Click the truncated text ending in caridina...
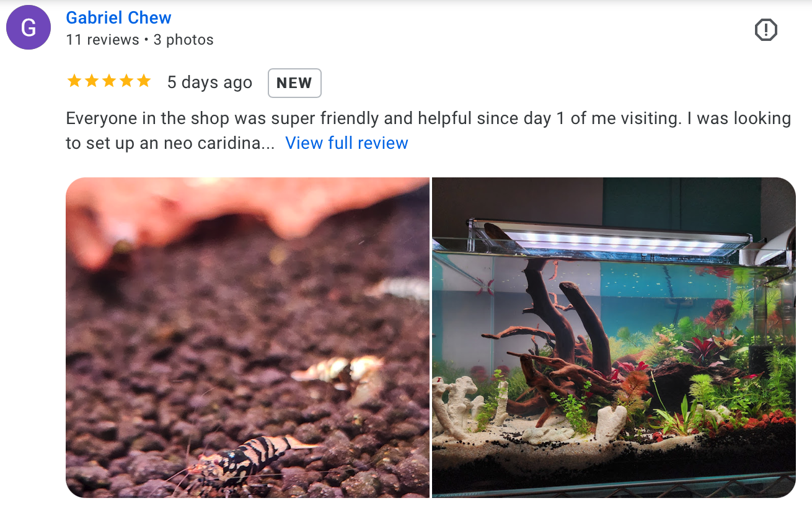 point(170,143)
